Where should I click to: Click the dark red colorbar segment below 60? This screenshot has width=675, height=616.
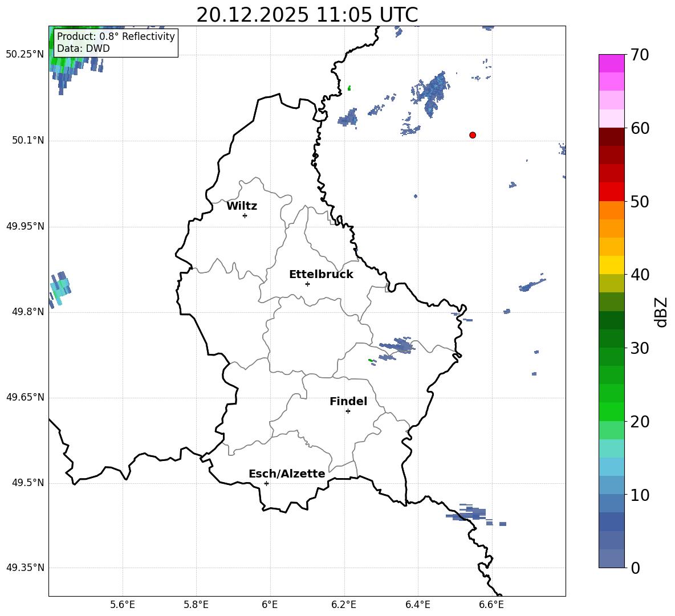(x=611, y=137)
